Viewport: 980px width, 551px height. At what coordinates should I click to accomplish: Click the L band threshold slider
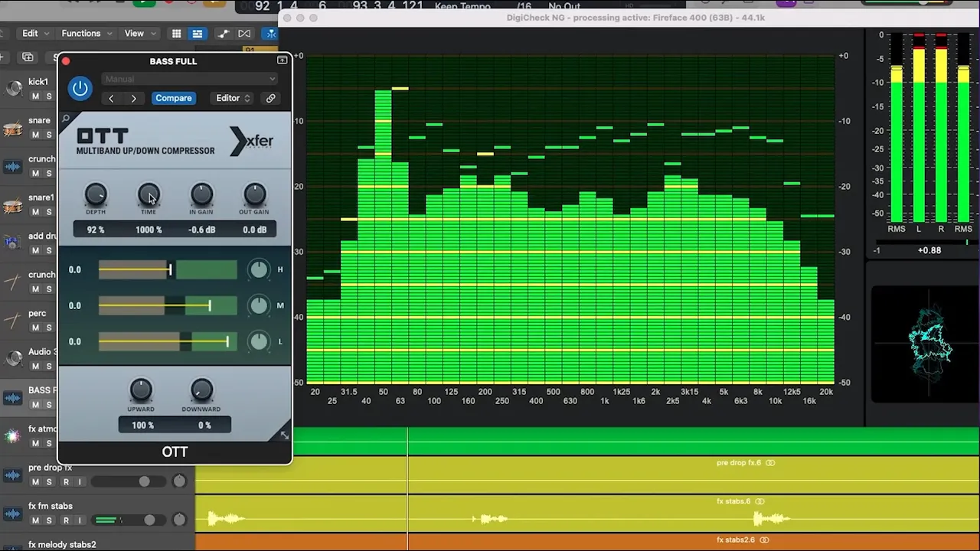coord(168,341)
